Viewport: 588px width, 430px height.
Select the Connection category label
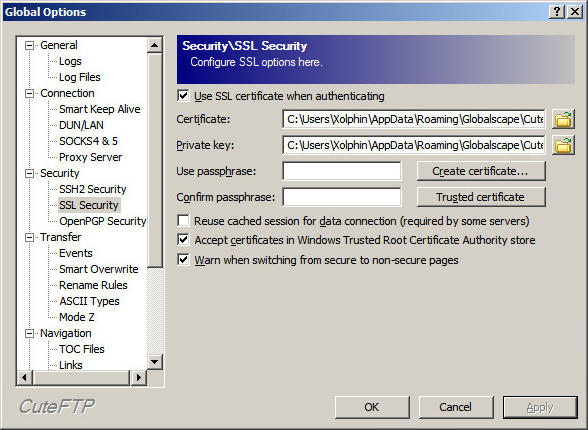point(68,93)
